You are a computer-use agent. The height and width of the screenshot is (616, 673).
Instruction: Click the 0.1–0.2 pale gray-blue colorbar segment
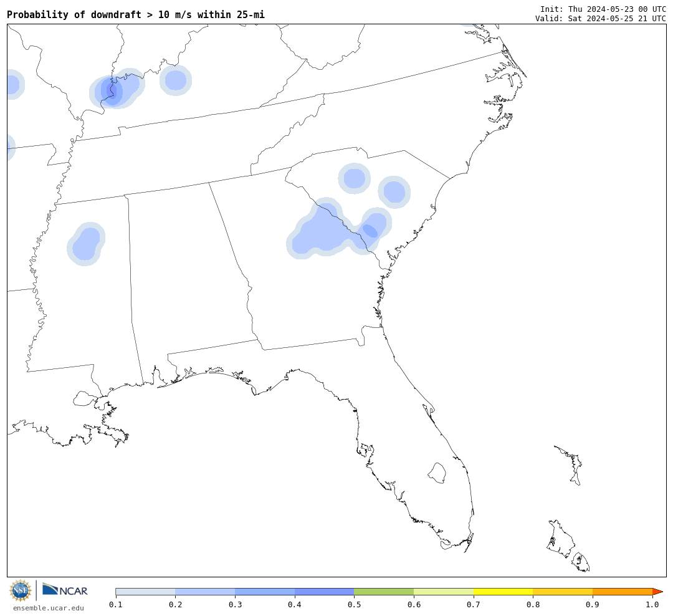[145, 592]
